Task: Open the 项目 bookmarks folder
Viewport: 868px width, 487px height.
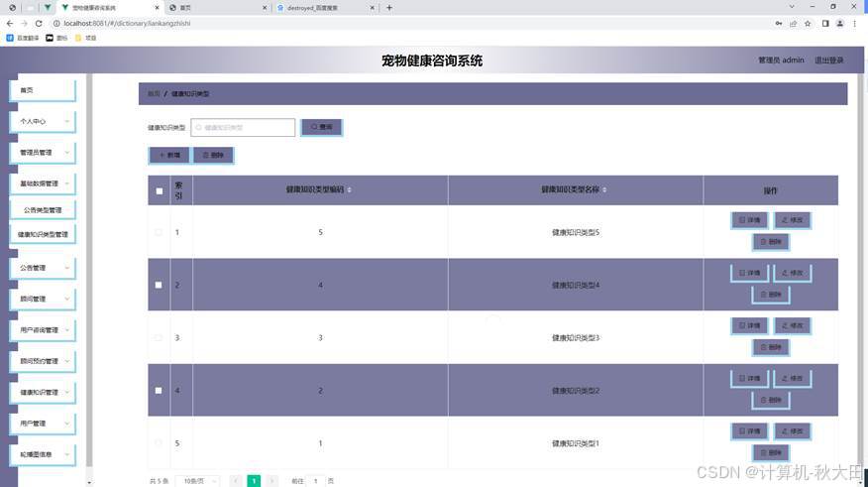Action: click(86, 38)
